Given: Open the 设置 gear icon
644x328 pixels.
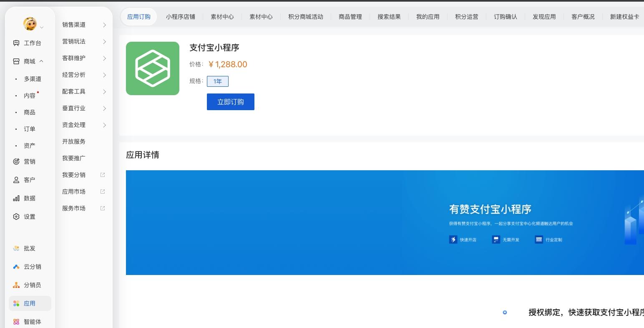Looking at the screenshot, I should (x=16, y=217).
